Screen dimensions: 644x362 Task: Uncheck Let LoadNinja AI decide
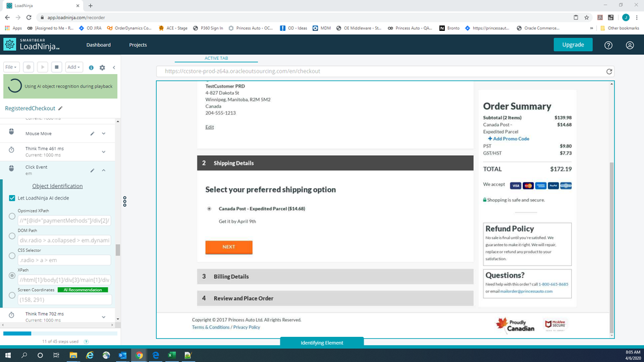click(12, 198)
